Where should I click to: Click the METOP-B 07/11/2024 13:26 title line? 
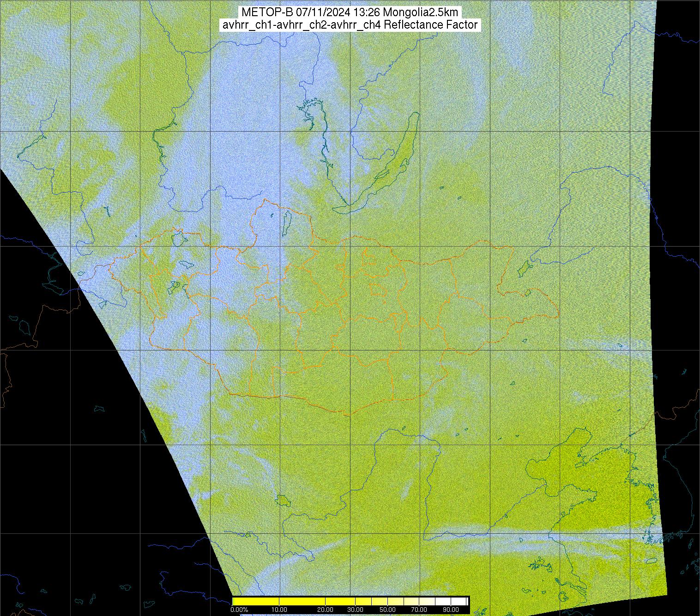click(x=350, y=12)
